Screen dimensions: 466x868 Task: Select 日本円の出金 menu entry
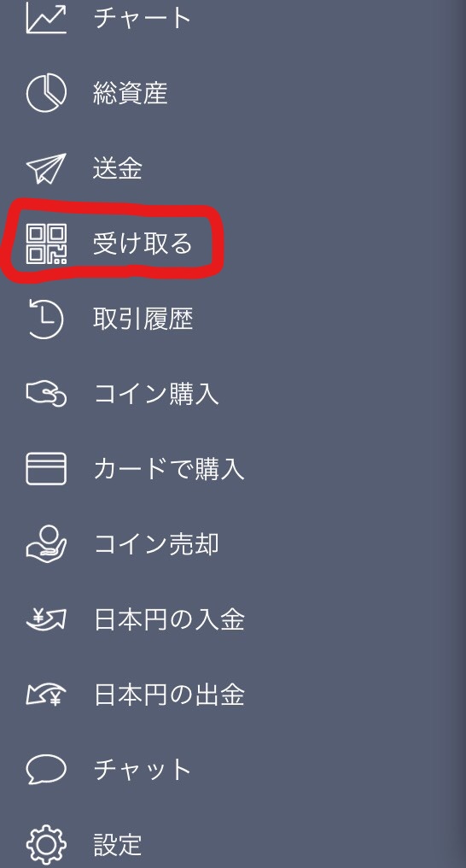pyautogui.click(x=169, y=695)
